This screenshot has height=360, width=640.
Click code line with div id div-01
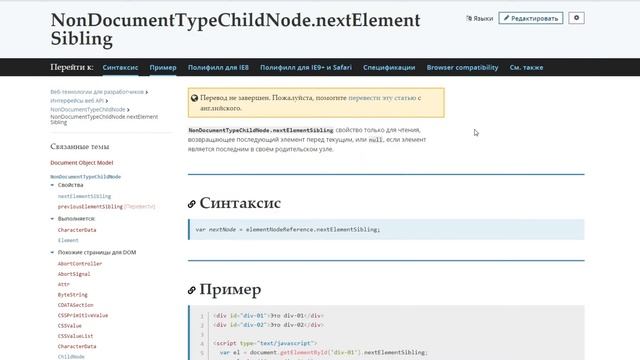268,316
